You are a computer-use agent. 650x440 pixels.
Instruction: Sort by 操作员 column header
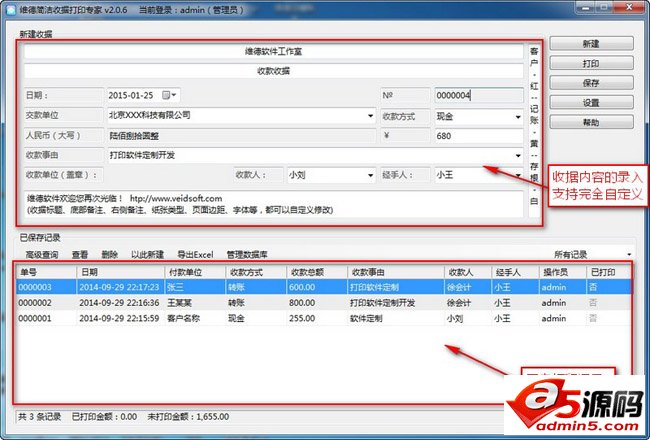pos(563,272)
